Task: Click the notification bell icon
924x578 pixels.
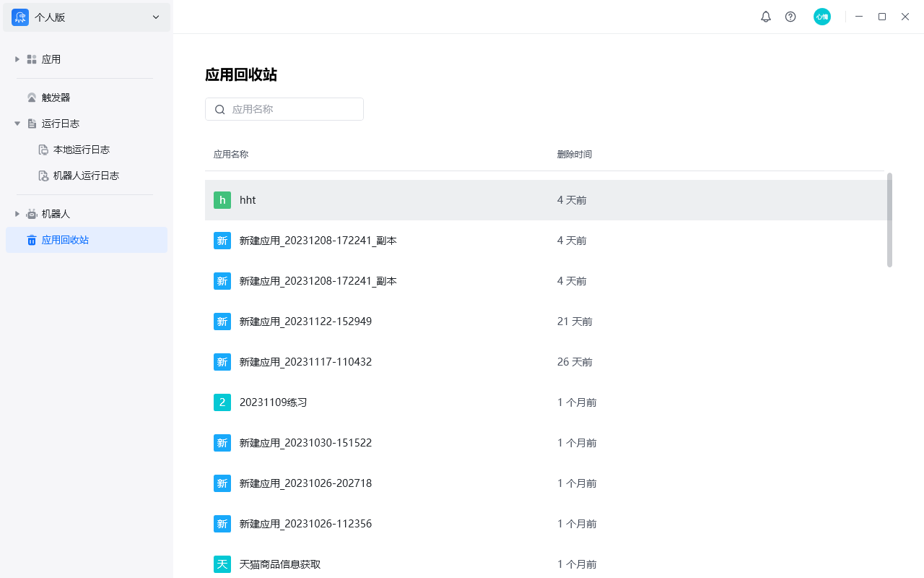Action: [x=766, y=16]
